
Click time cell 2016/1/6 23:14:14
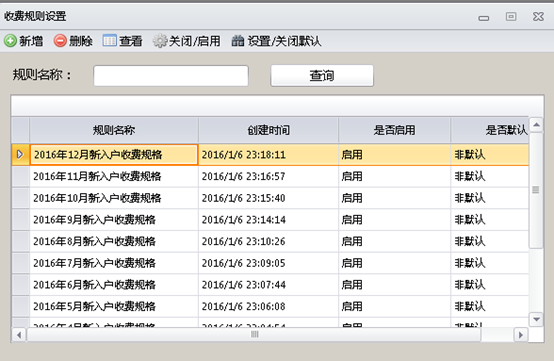(x=269, y=220)
